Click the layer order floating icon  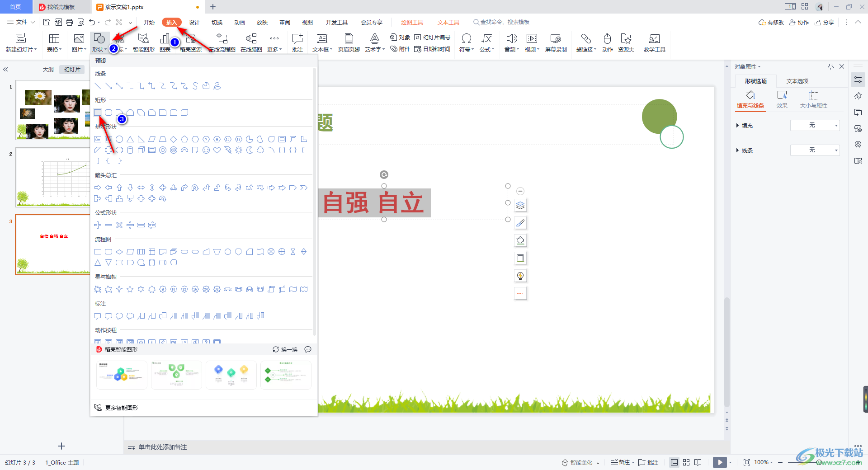pos(520,206)
